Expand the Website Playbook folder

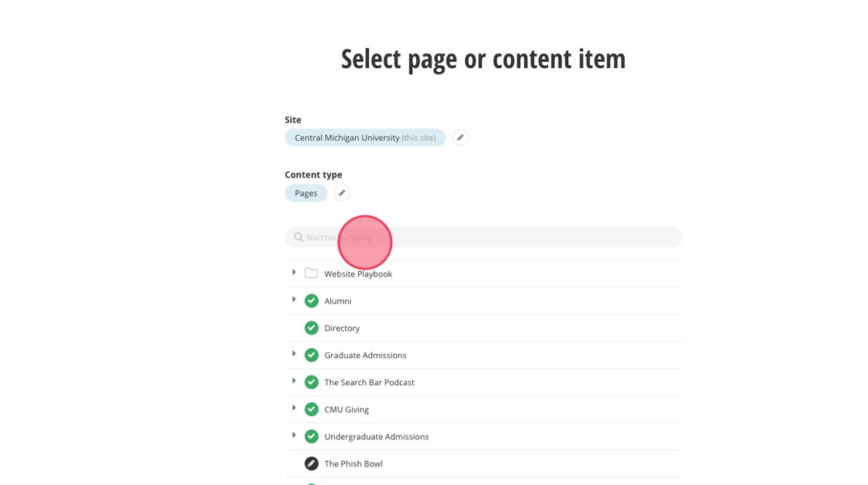coord(294,273)
